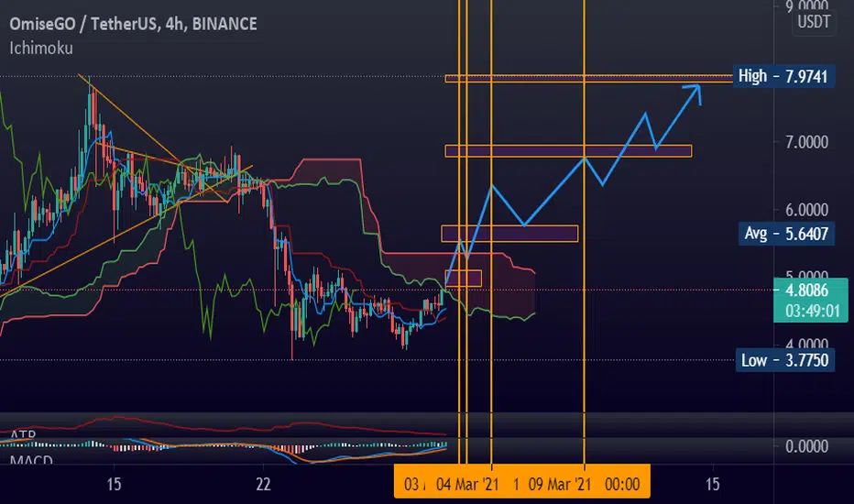Click the current price 4.8086 tag

(x=806, y=290)
